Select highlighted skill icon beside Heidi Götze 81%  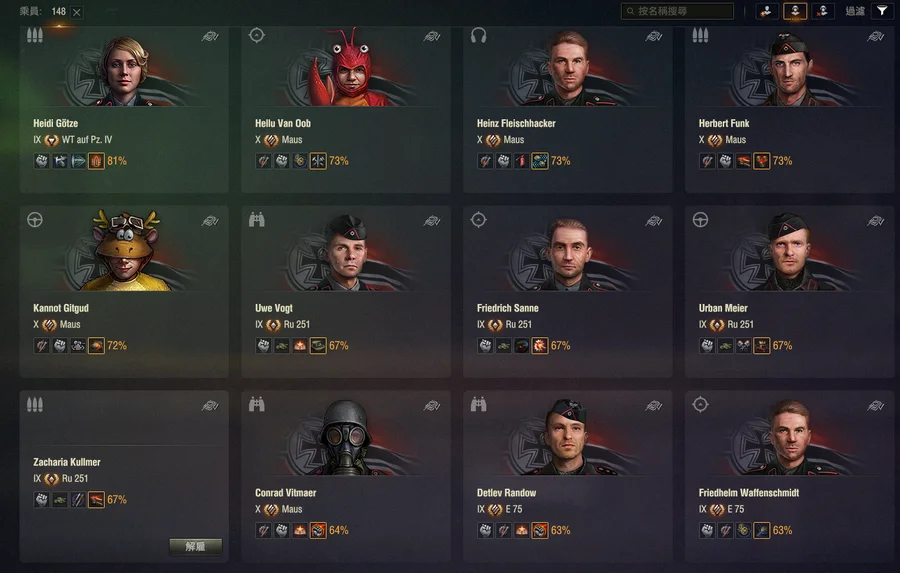[96, 161]
